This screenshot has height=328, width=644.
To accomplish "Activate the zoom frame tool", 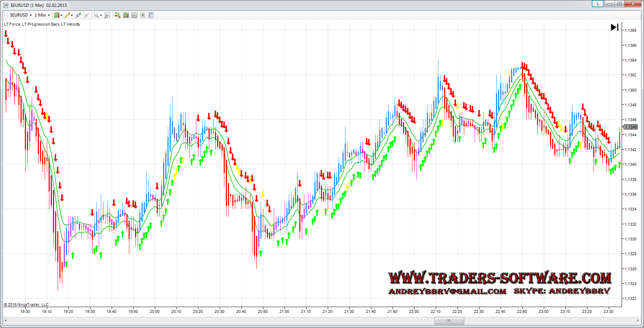I will click(x=107, y=15).
